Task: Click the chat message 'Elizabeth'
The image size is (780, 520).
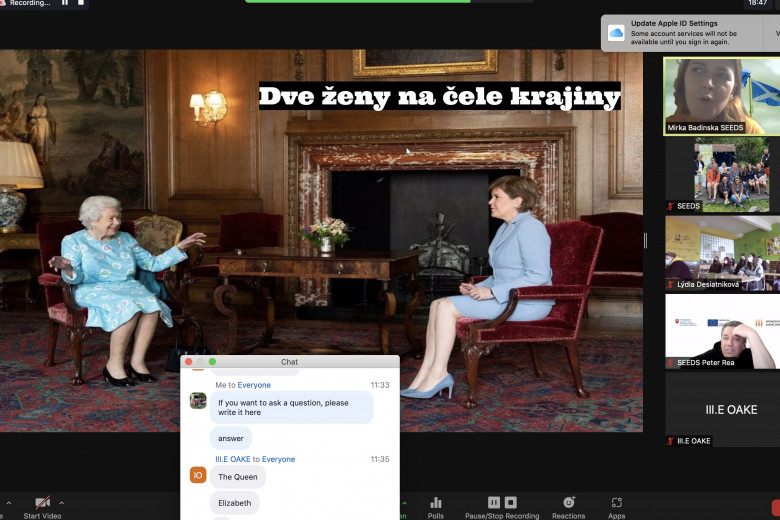Action: (x=235, y=503)
